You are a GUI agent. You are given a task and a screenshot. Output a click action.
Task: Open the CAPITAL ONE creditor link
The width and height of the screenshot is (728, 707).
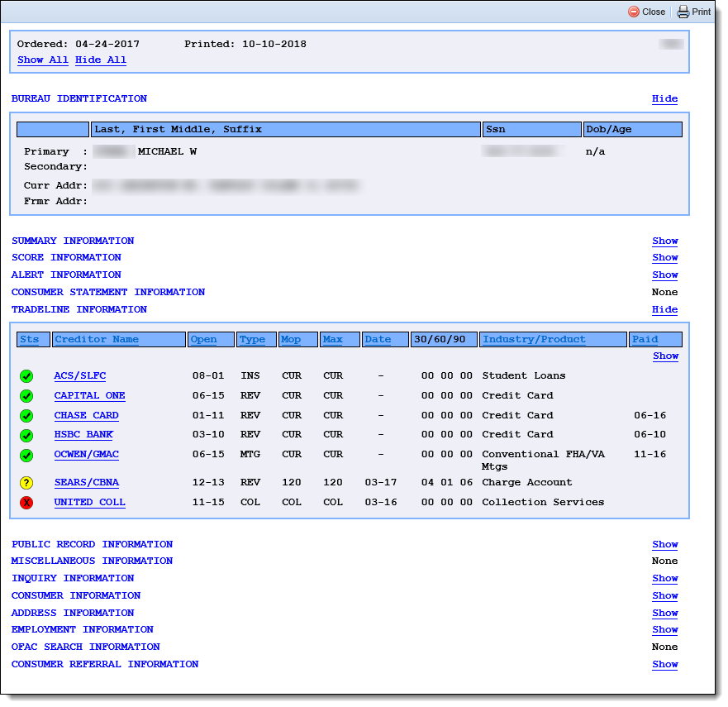tap(89, 396)
